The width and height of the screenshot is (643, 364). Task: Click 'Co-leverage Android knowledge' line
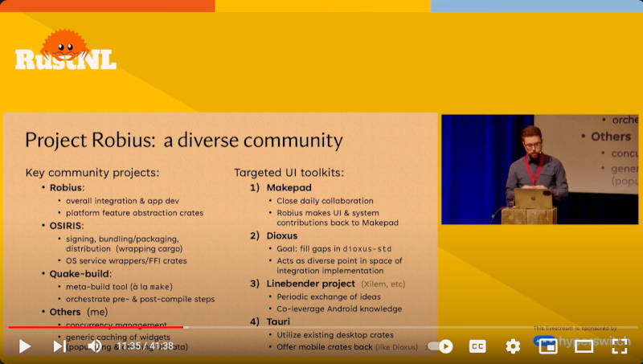pos(339,309)
